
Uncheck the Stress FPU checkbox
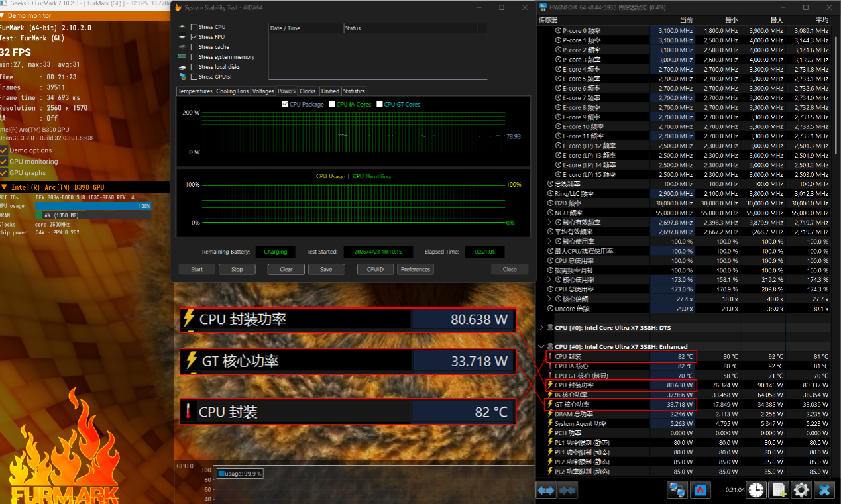tap(194, 37)
